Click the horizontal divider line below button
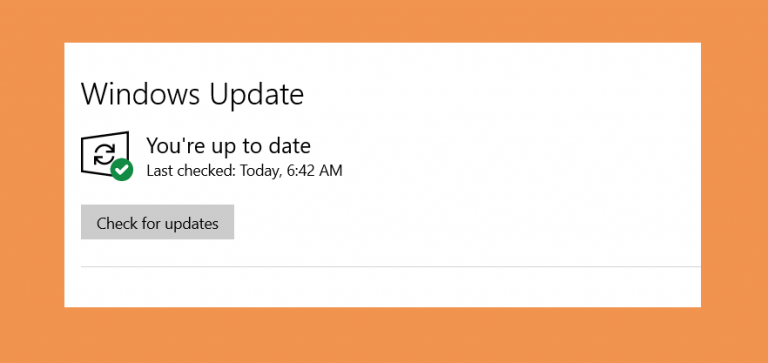Viewport: 768px width, 363px height. tap(391, 267)
